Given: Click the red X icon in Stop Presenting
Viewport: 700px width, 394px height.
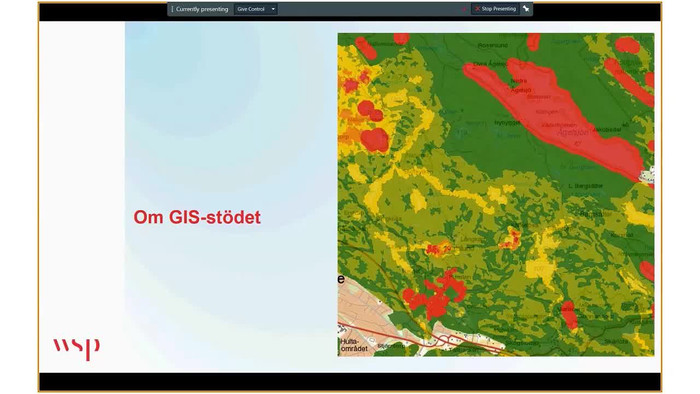Looking at the screenshot, I should (477, 9).
